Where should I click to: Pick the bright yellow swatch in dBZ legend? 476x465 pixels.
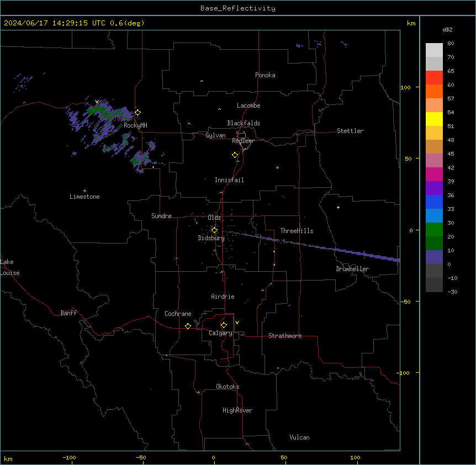tap(434, 119)
